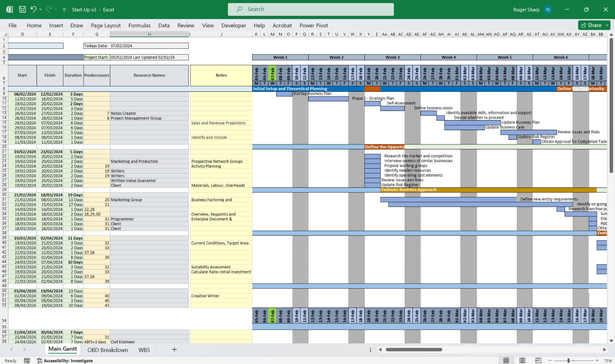Expand the Redo history dropdown
The image size is (615, 364).
pyautogui.click(x=56, y=10)
